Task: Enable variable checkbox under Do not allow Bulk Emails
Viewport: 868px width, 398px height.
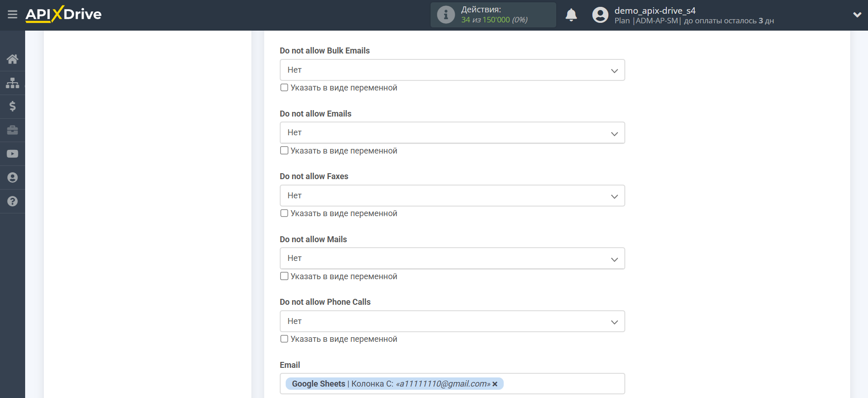Action: tap(284, 87)
